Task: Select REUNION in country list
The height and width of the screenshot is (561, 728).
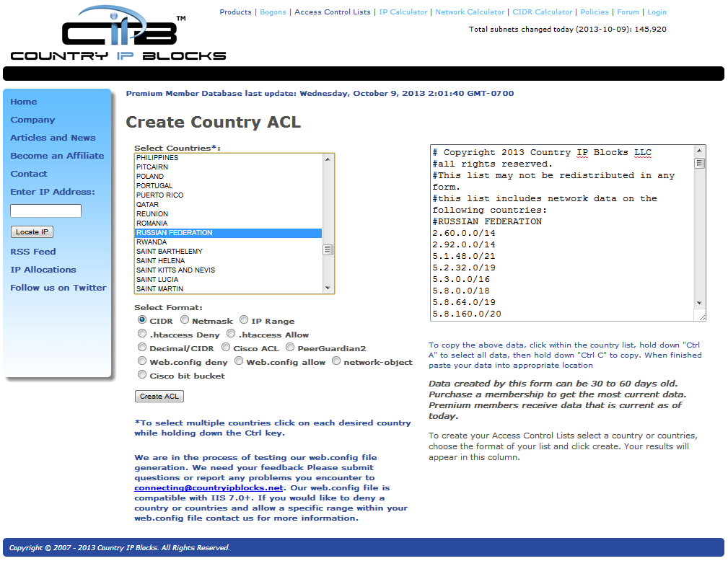Action: coord(229,214)
